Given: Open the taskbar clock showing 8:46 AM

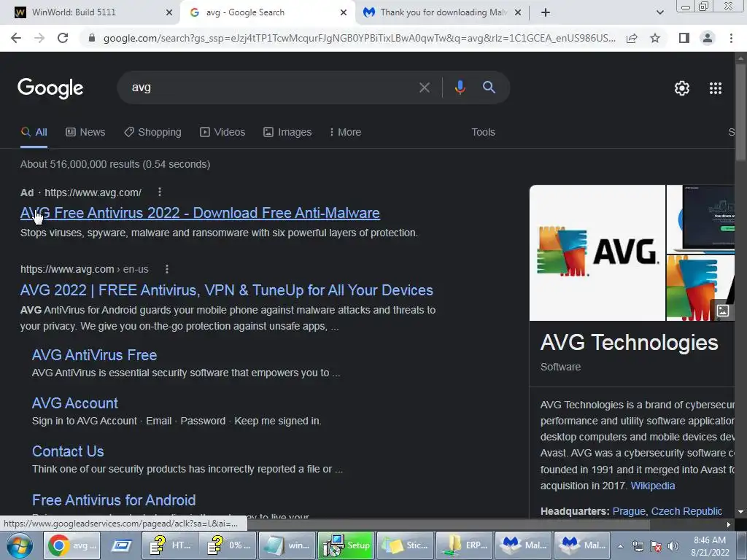Looking at the screenshot, I should (x=710, y=546).
